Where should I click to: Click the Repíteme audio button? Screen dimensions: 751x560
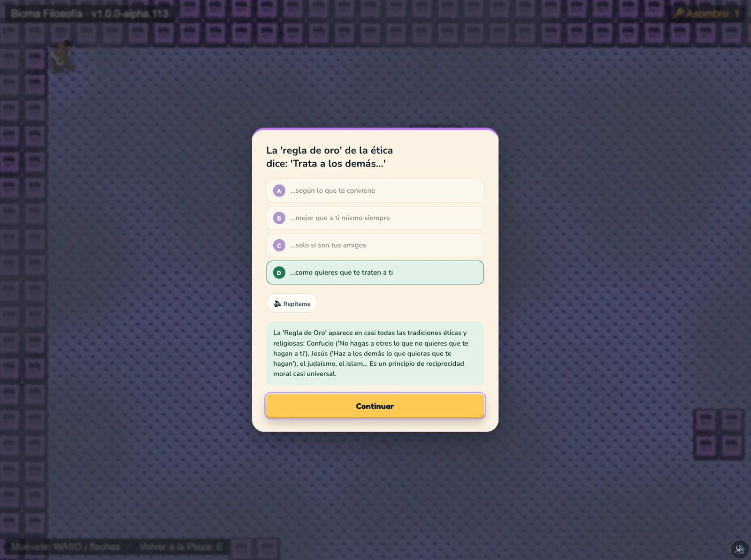click(292, 303)
